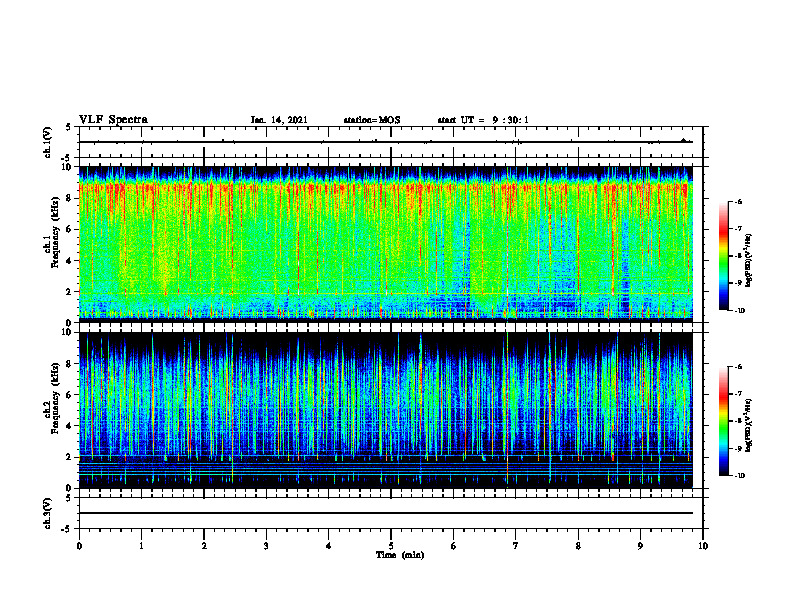The image size is (792, 612).
Task: Select the date text "Jan. 14, 2021"
Action: pos(279,120)
